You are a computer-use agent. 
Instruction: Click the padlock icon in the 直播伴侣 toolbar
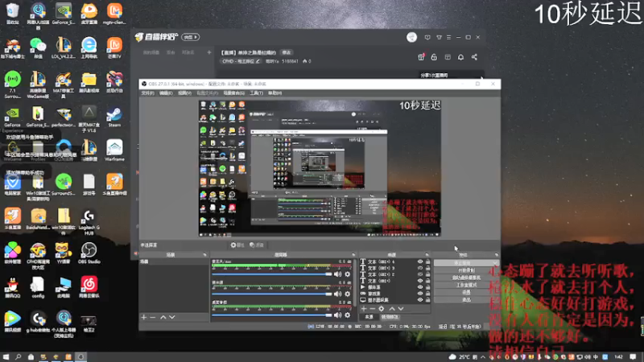[x=434, y=57]
